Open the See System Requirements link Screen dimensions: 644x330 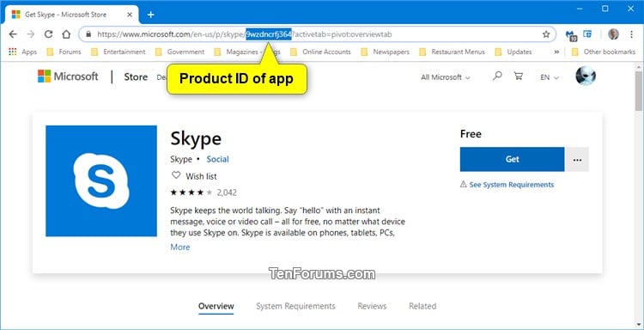click(x=512, y=185)
